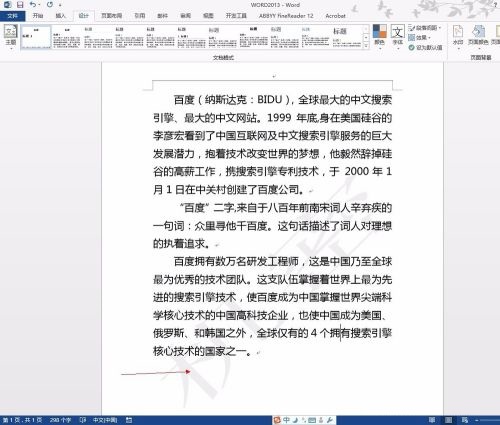Switch to Read Mode view
500x425 pixels.
point(432,420)
